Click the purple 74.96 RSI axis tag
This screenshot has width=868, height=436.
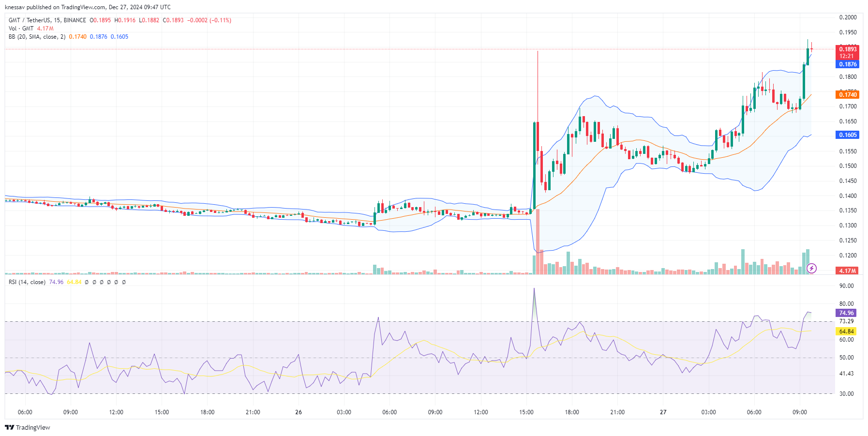pyautogui.click(x=846, y=313)
